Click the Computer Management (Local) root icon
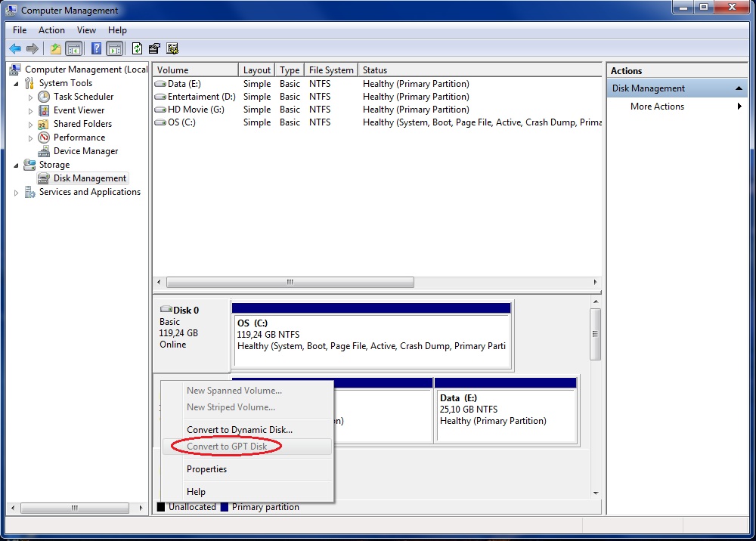This screenshot has width=756, height=541. click(x=15, y=70)
